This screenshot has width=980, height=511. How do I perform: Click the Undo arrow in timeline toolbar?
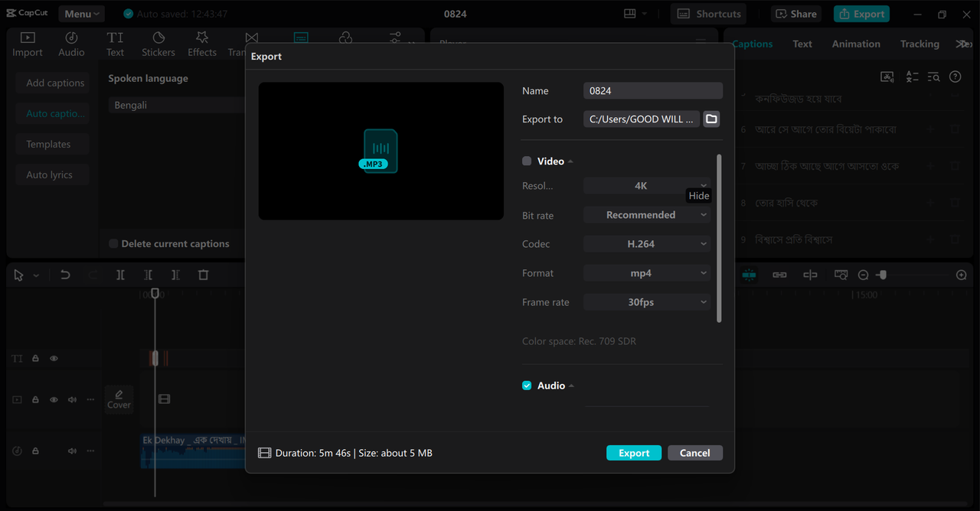65,275
